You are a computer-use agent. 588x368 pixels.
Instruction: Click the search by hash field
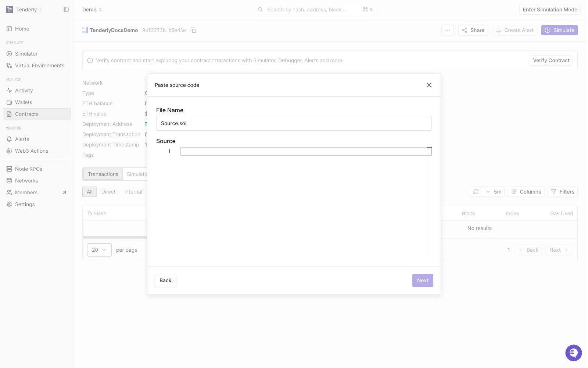tap(315, 10)
